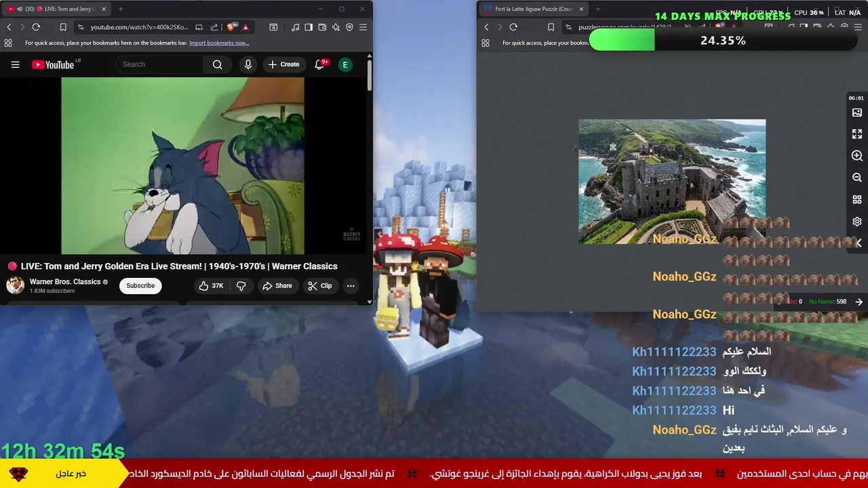Open the account avatar labeled E

pyautogui.click(x=345, y=64)
